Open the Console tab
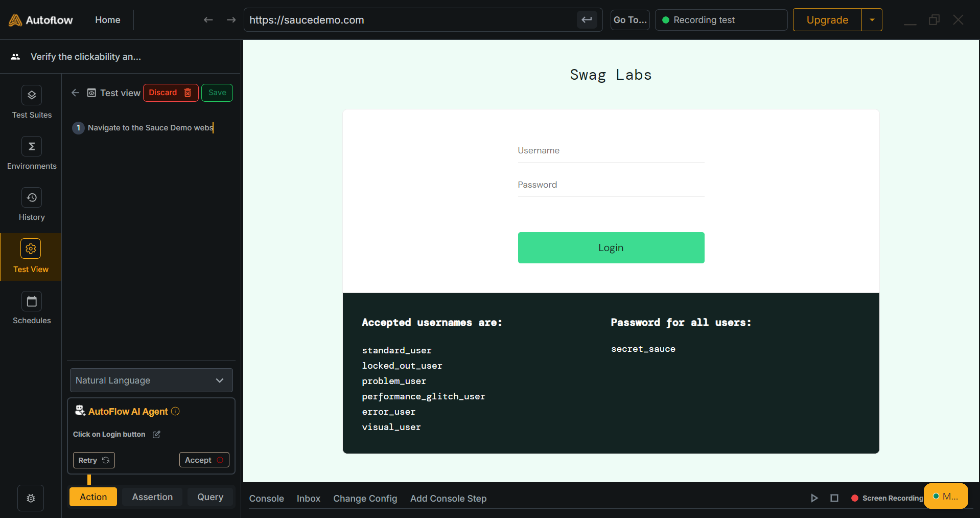This screenshot has height=518, width=980. tap(267, 499)
